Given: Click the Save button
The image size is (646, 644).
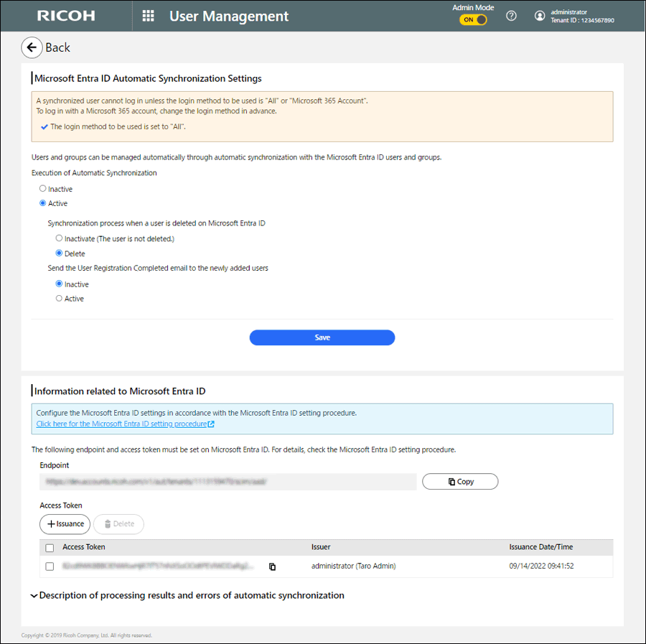Looking at the screenshot, I should tap(322, 337).
